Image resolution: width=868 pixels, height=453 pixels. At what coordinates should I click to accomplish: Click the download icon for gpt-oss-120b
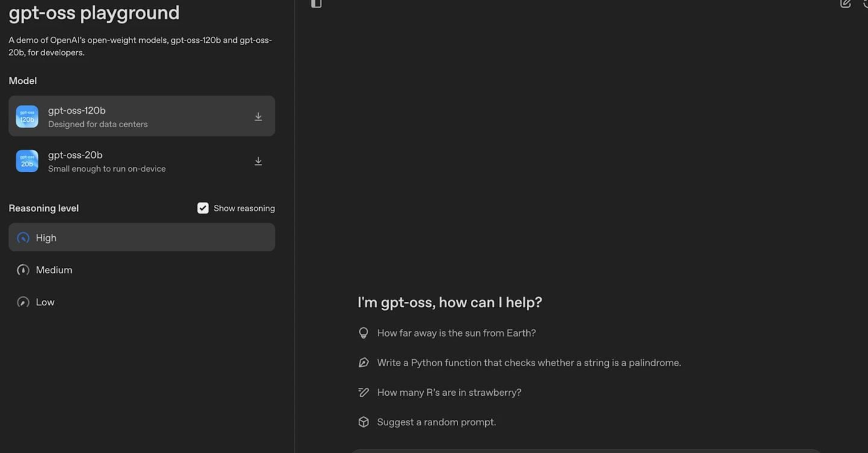pyautogui.click(x=258, y=117)
